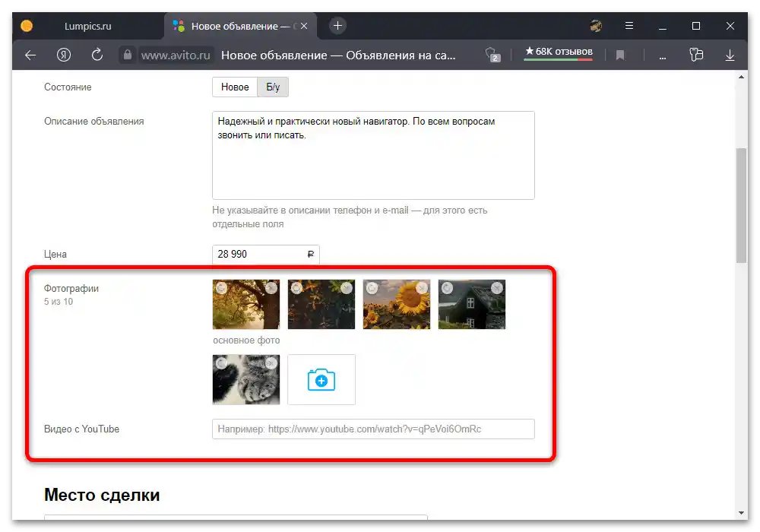The width and height of the screenshot is (760, 532).
Task: Click the Место сделки heading
Action: 102,495
